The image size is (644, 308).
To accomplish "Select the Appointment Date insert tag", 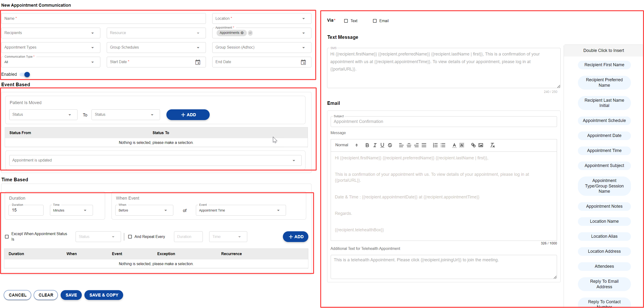I will [604, 136].
